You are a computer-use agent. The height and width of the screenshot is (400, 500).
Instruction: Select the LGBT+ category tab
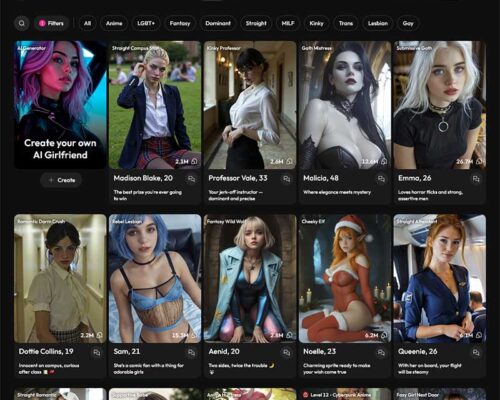coord(146,23)
